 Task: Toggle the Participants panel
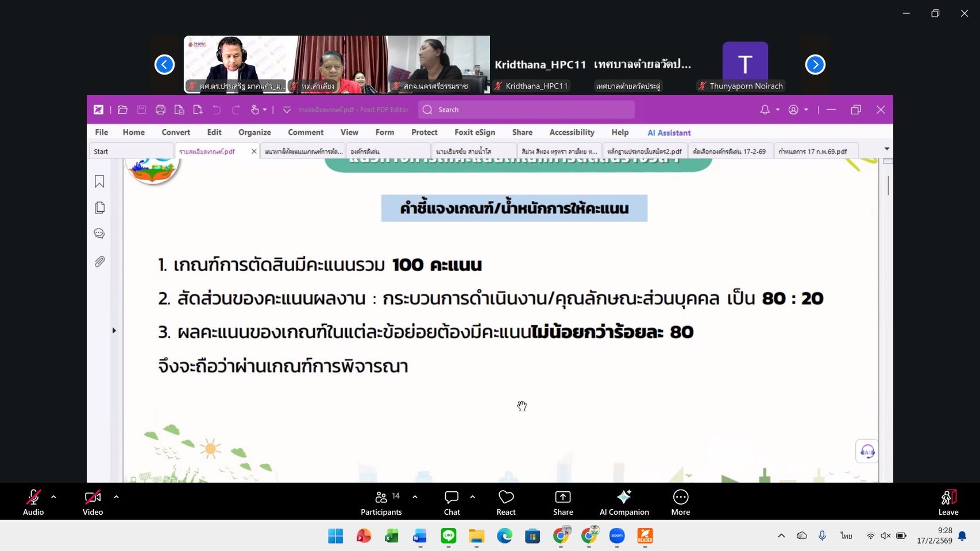click(381, 502)
